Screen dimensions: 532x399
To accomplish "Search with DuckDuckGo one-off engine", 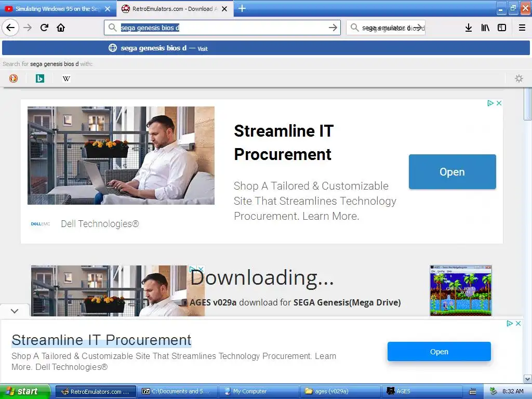I will [14, 78].
